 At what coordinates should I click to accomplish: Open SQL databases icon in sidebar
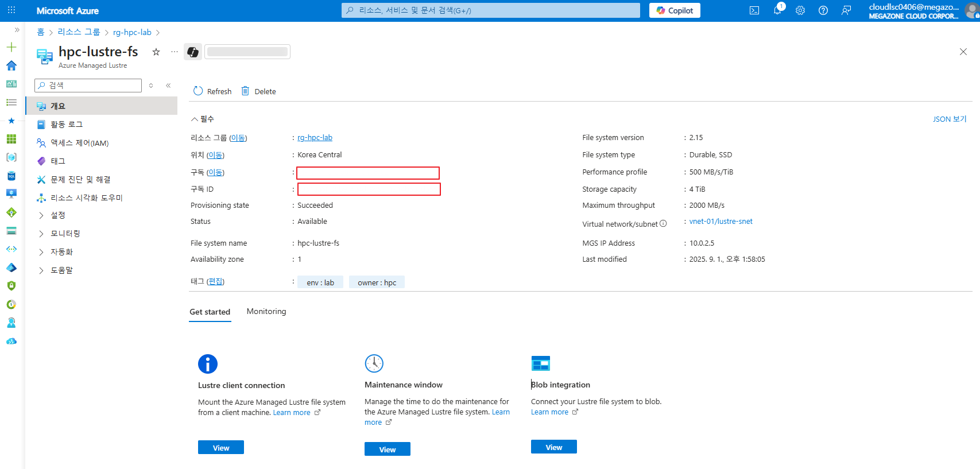click(x=11, y=176)
